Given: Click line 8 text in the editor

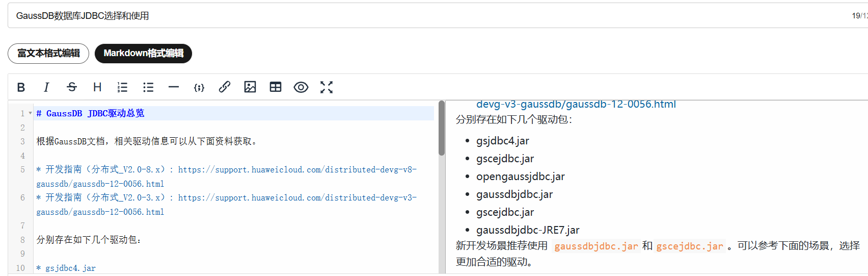Looking at the screenshot, I should (89, 240).
